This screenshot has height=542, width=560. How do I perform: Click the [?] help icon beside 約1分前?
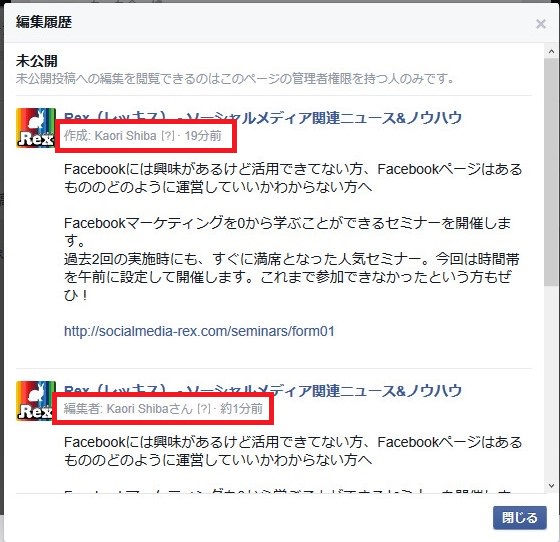(x=204, y=408)
